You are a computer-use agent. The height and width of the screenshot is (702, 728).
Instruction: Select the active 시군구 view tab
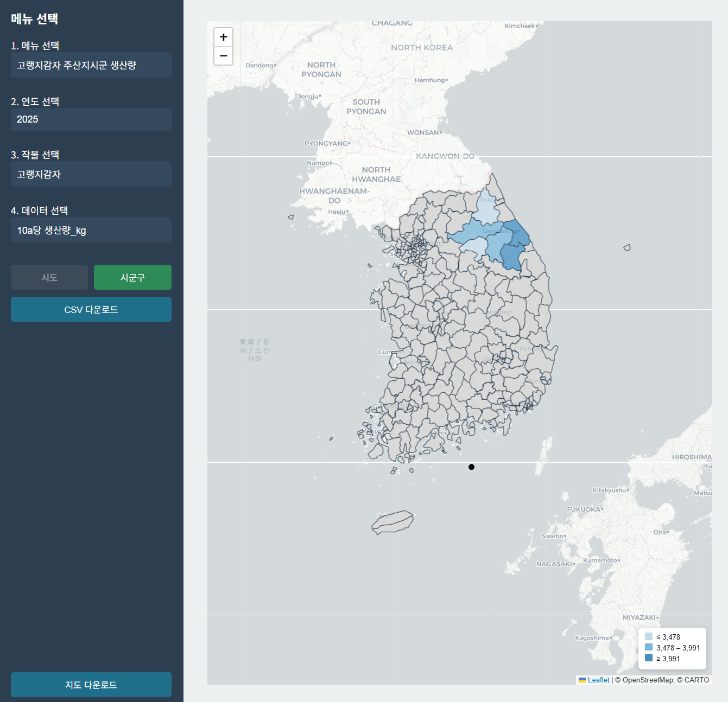[x=132, y=277]
